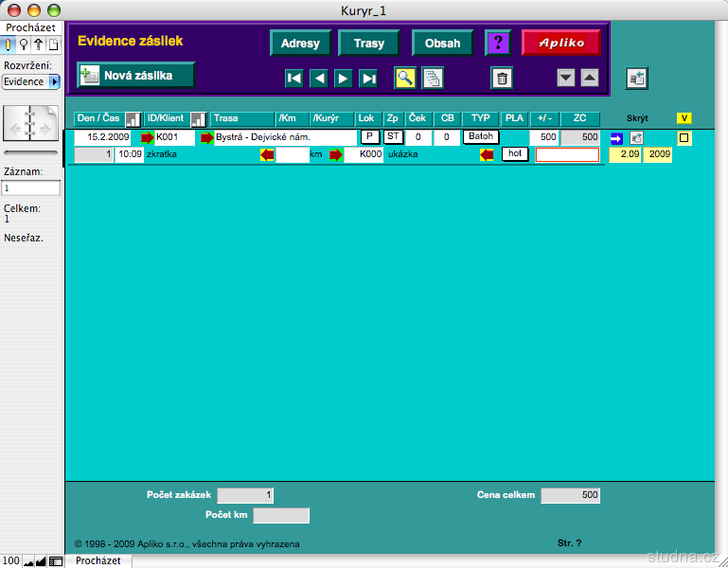Switch to Find mode magnifier in status panel
The height and width of the screenshot is (568, 728).
23,44
